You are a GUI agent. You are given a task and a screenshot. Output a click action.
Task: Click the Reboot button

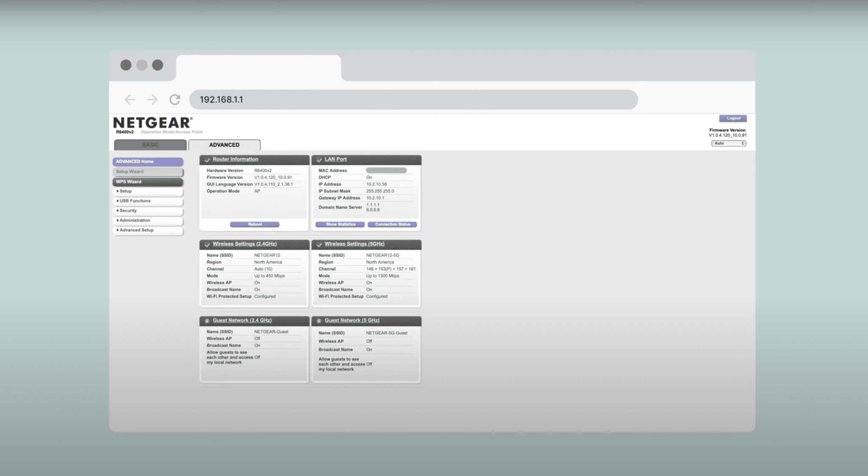coord(254,224)
